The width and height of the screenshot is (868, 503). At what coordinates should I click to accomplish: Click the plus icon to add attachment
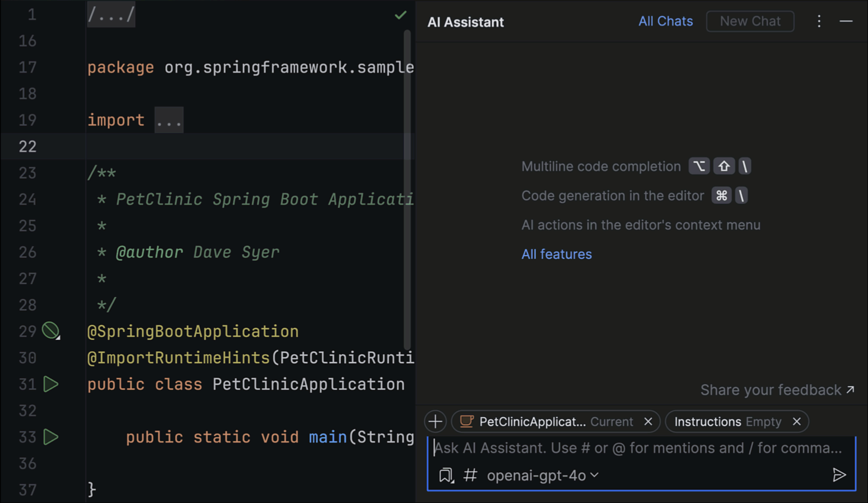(435, 422)
